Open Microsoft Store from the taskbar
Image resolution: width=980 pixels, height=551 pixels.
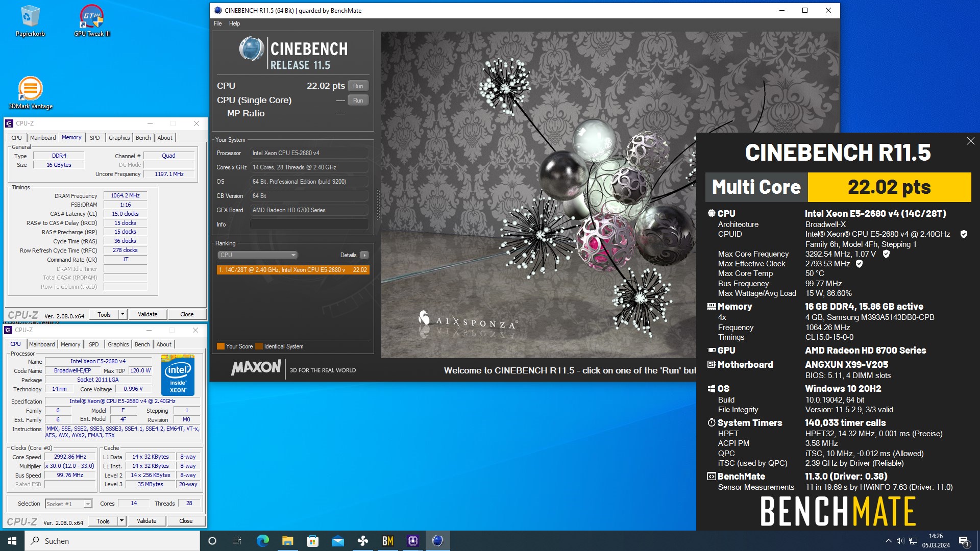(312, 541)
